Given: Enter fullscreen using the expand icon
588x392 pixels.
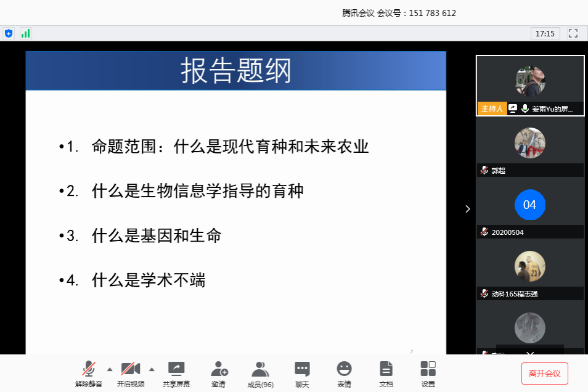Looking at the screenshot, I should [x=572, y=33].
